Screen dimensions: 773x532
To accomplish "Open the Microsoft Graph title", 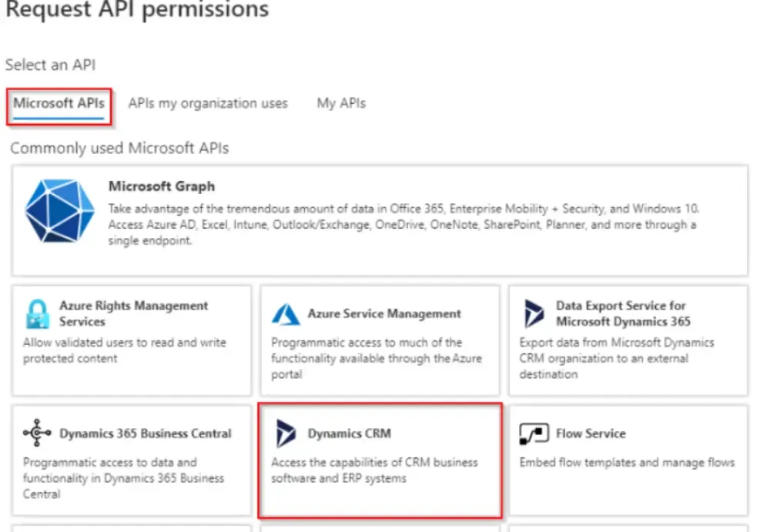I will click(x=162, y=186).
